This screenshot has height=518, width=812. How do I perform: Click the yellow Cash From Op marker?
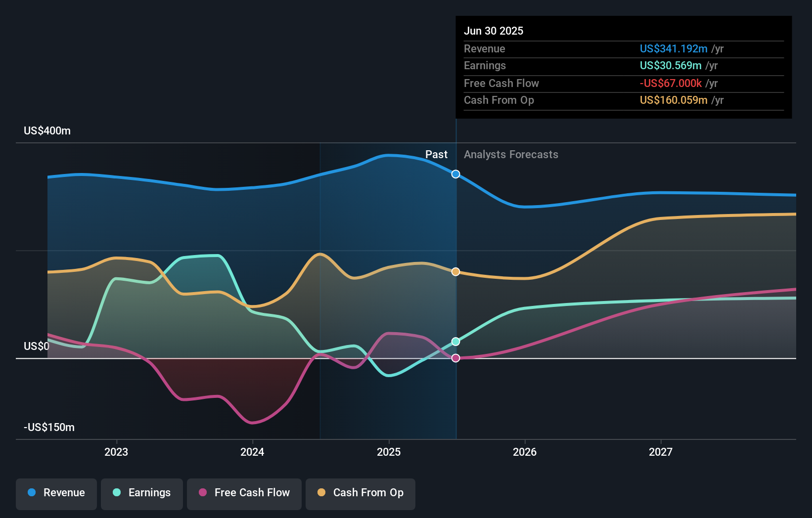click(x=455, y=271)
